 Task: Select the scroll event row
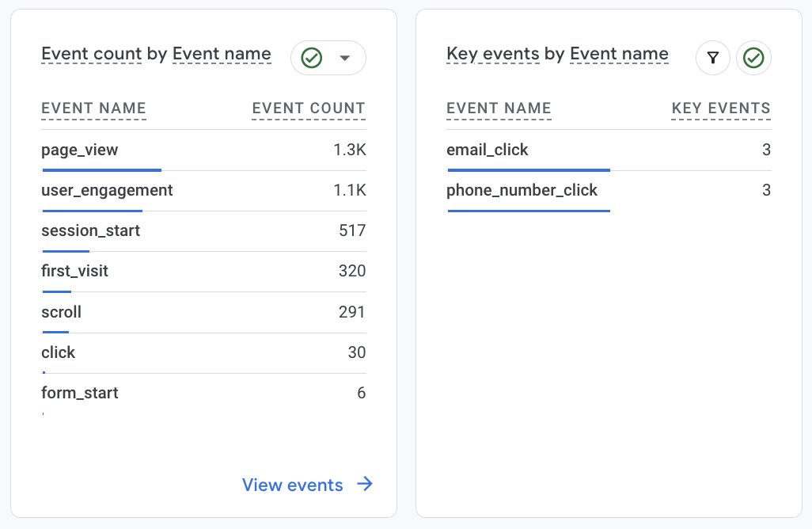tap(62, 312)
